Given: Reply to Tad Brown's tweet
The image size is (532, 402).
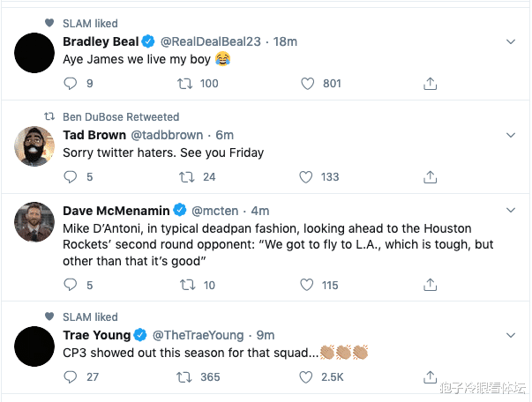Looking at the screenshot, I should [71, 176].
